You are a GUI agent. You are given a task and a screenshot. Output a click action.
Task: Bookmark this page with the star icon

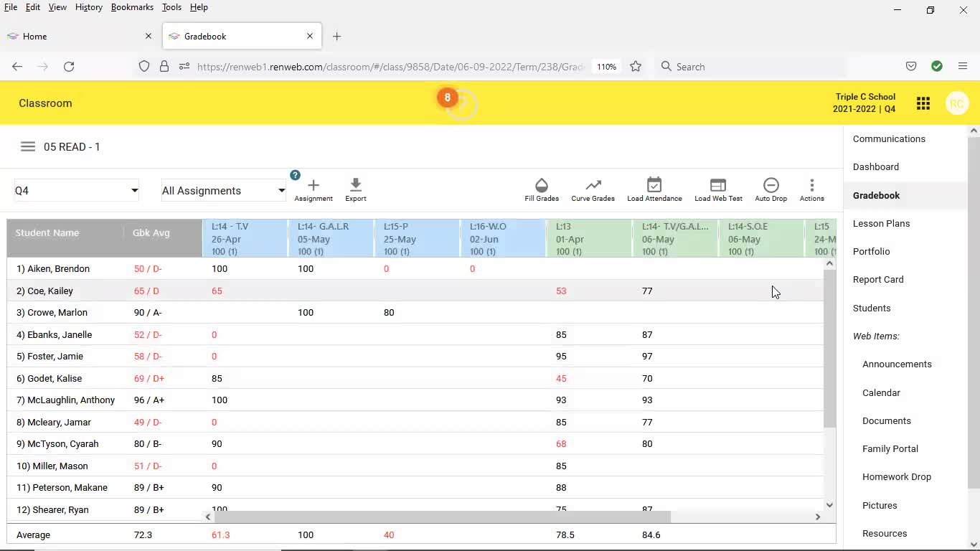[636, 67]
